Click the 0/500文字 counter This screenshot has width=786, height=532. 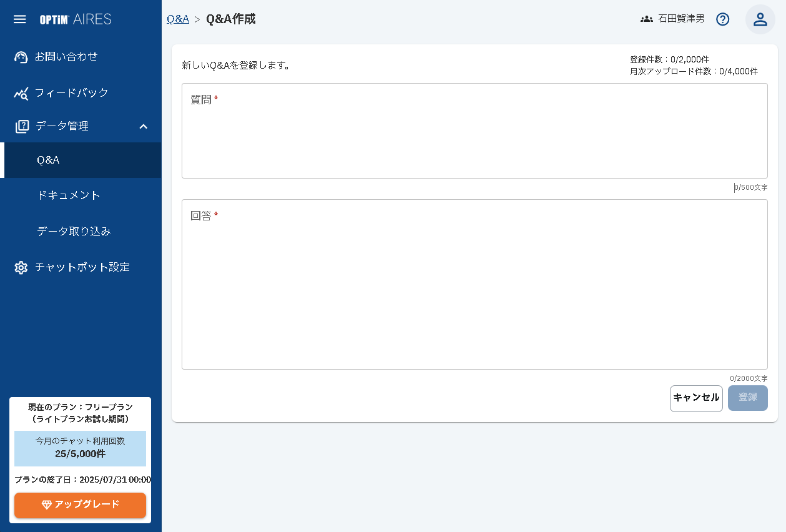pos(750,188)
